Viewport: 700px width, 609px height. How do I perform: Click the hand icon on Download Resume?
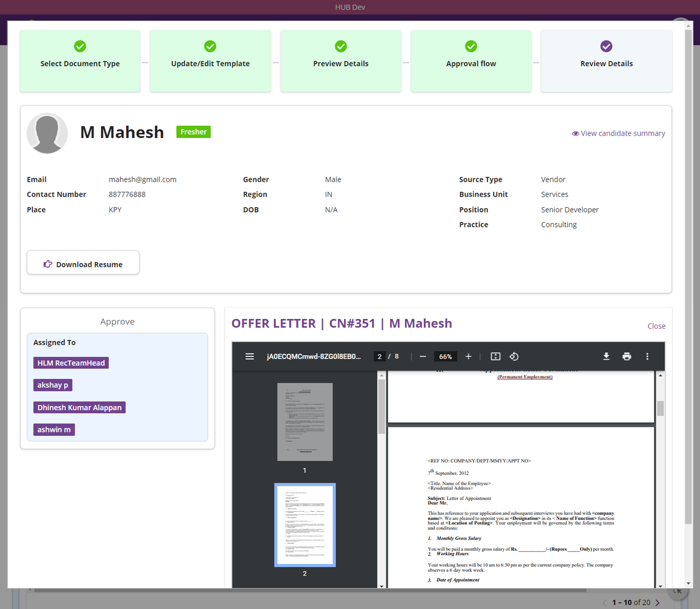click(x=48, y=264)
